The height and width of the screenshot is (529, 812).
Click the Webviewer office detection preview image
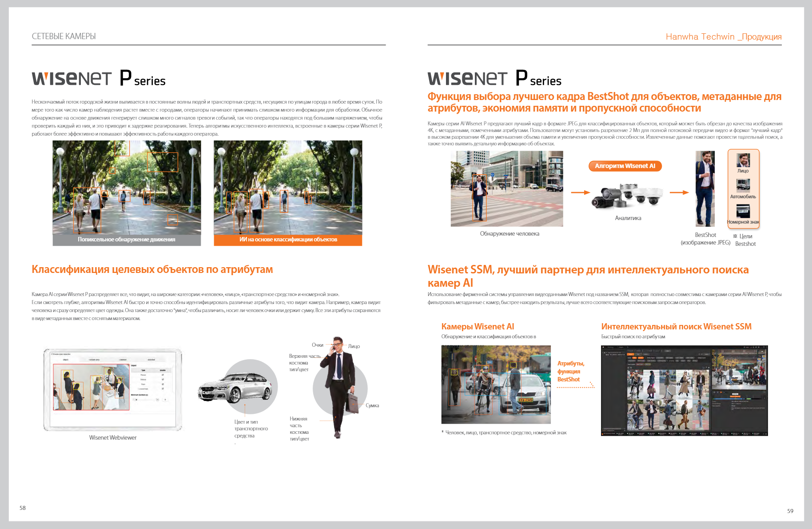click(x=91, y=387)
